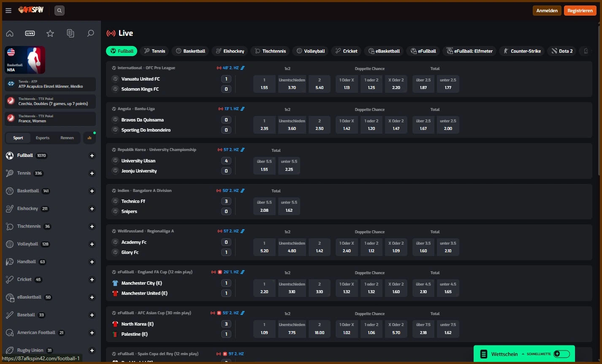Select the Tennis live sport tab
Screen dimensions: 602x364
155,51
